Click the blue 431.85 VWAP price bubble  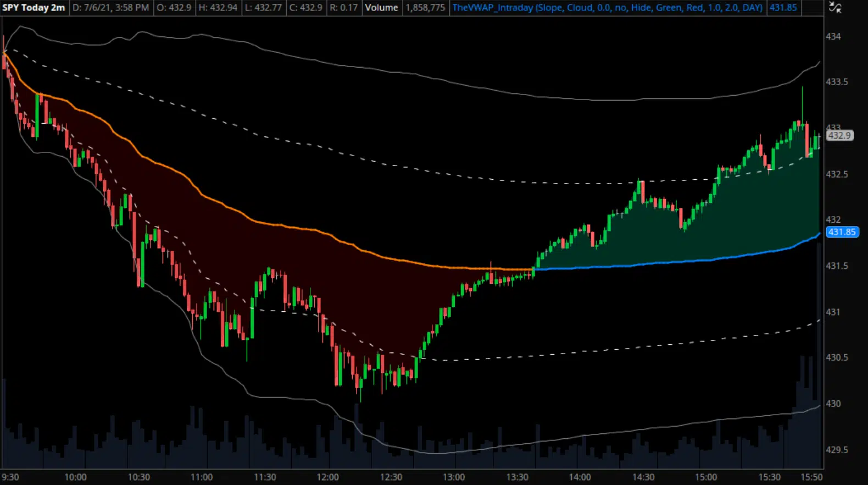click(842, 232)
